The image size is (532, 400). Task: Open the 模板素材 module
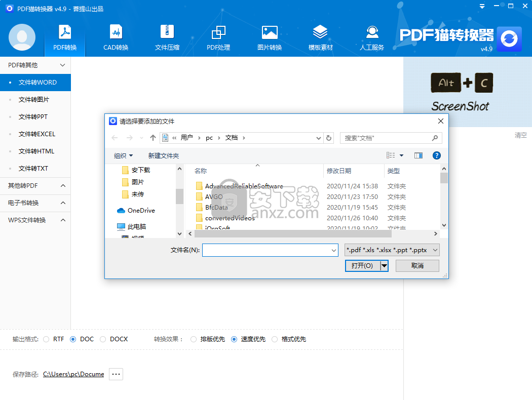click(320, 37)
